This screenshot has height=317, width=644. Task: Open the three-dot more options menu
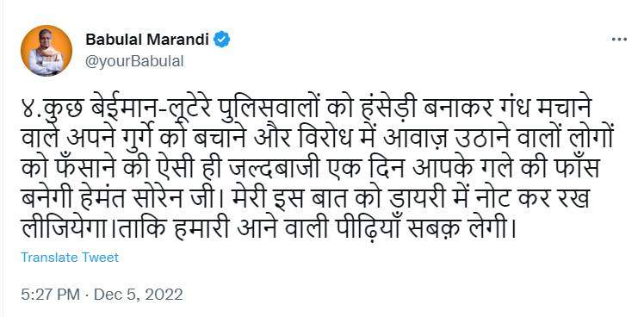coord(619,40)
